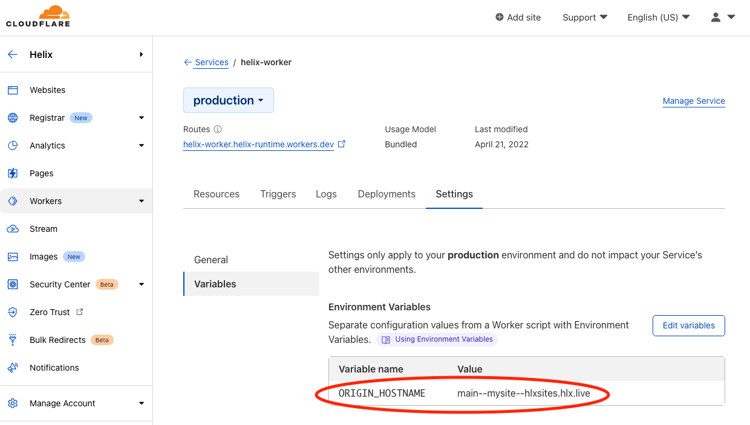The width and height of the screenshot is (750, 425).
Task: Click the main--mysite--hlxsites.hlx.live value
Action: click(524, 393)
